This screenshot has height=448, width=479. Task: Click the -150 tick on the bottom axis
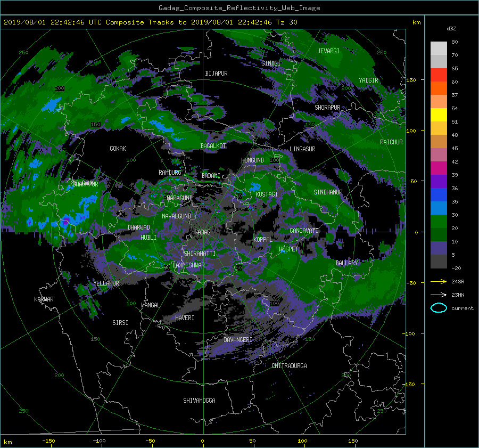(48, 441)
